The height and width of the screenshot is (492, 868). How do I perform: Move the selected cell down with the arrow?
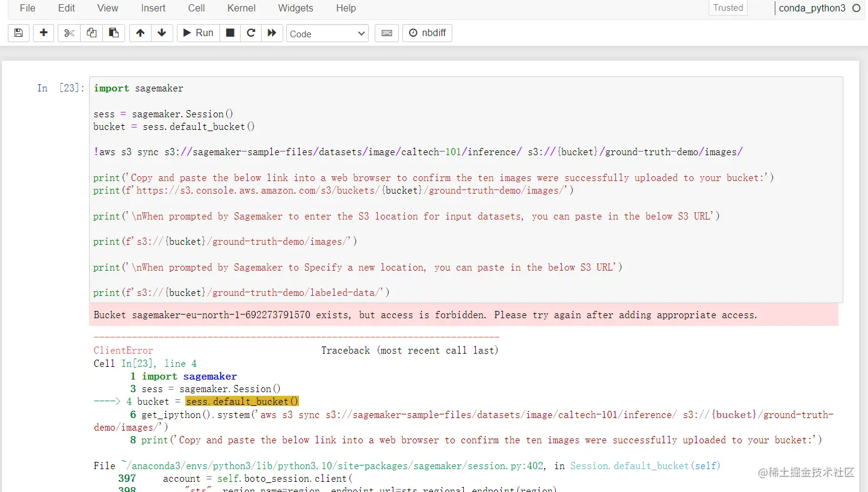pos(162,33)
